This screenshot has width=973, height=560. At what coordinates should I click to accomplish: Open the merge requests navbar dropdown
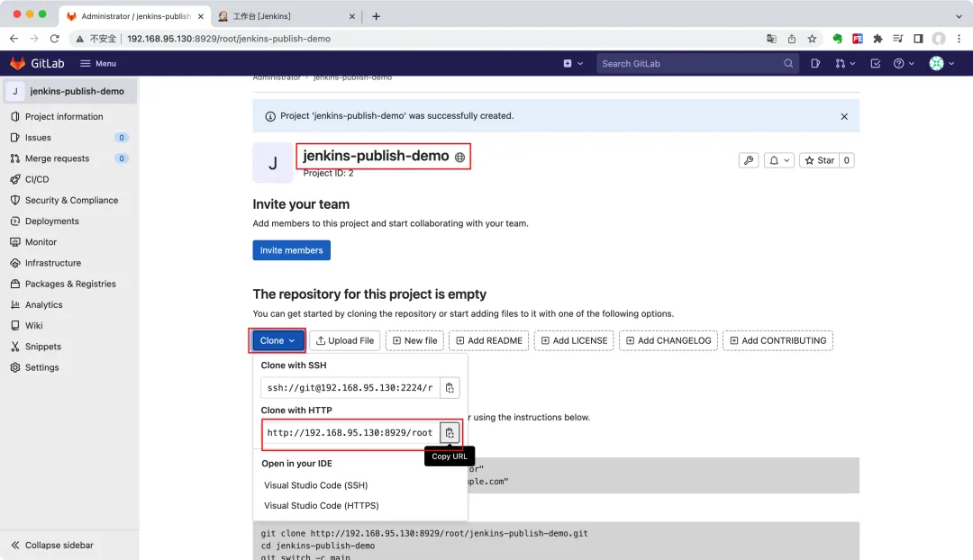tap(845, 63)
